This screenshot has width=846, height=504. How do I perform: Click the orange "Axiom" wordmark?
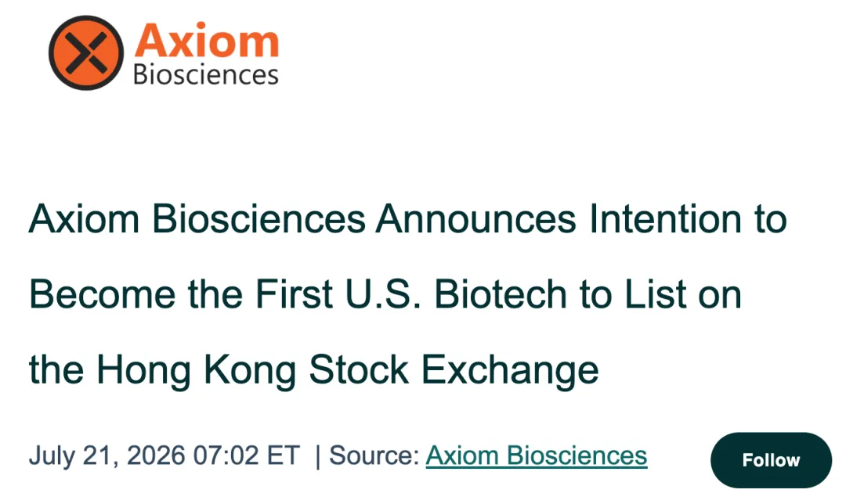pyautogui.click(x=206, y=40)
